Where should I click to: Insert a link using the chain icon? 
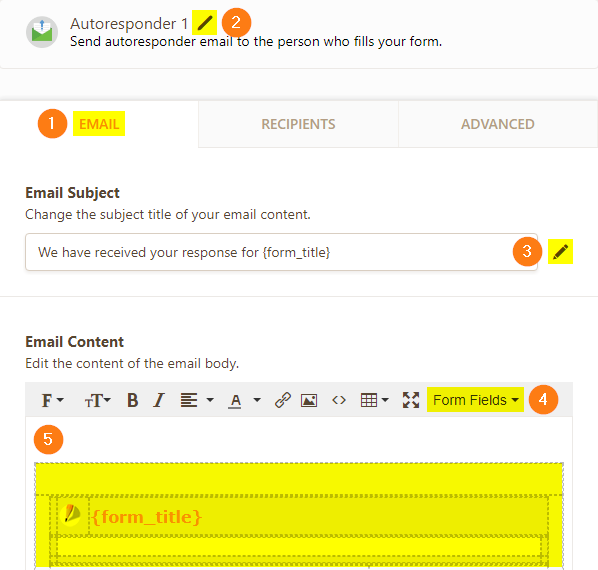(283, 400)
